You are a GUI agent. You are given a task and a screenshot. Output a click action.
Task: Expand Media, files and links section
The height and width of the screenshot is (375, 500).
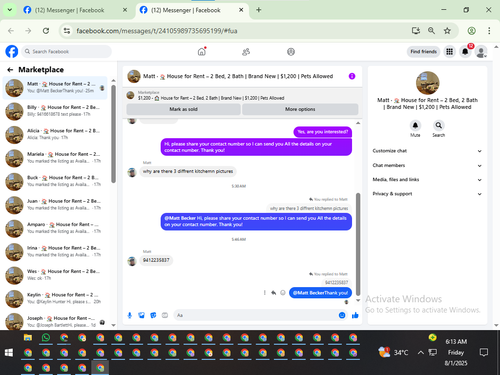pyautogui.click(x=427, y=180)
